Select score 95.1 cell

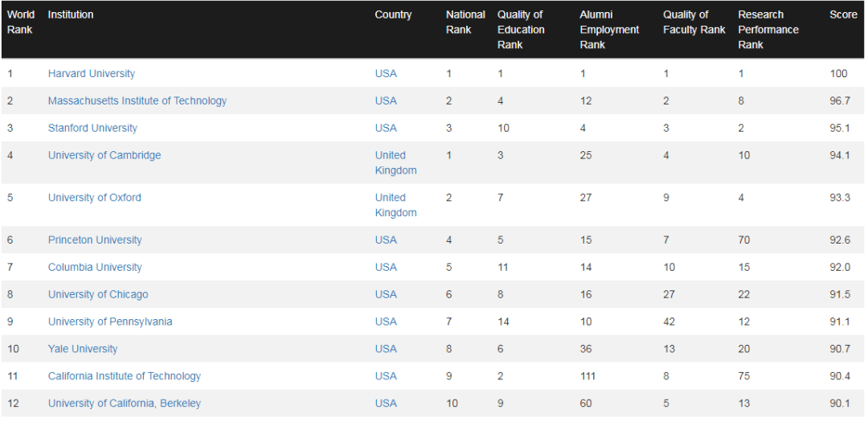(840, 128)
